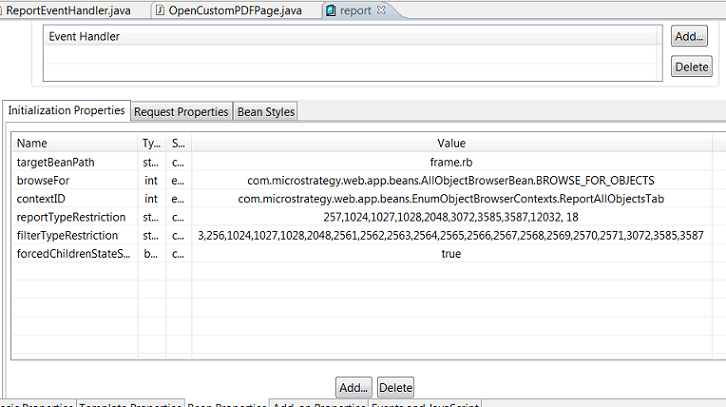
Task: Select the Initialization Properties tab
Action: pos(66,111)
